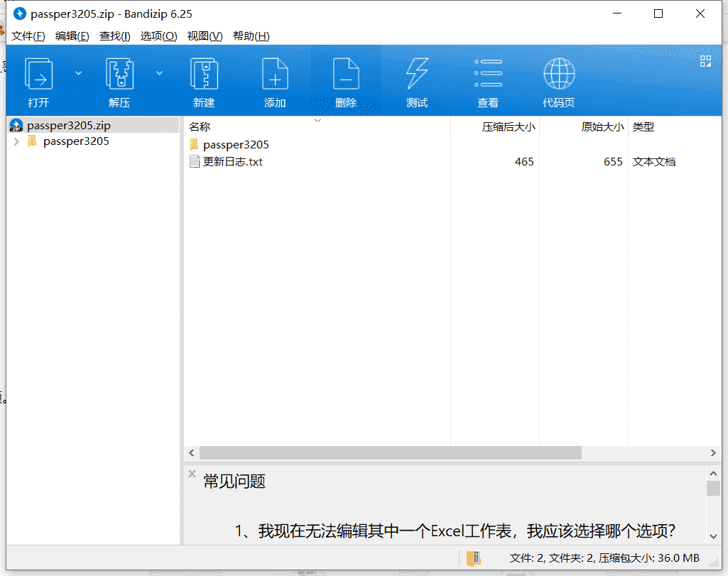The image size is (728, 576).
Task: Click the 新建 (New archive) icon
Action: point(204,74)
